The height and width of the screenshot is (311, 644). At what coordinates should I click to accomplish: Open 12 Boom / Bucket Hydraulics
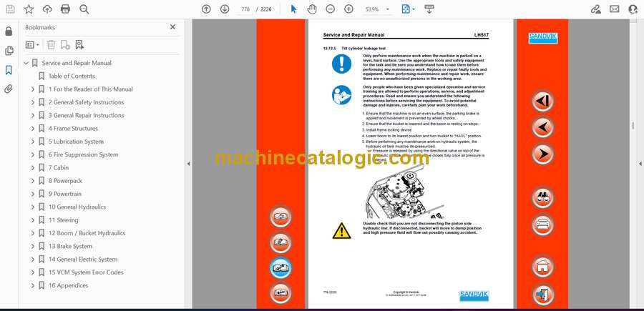[87, 233]
